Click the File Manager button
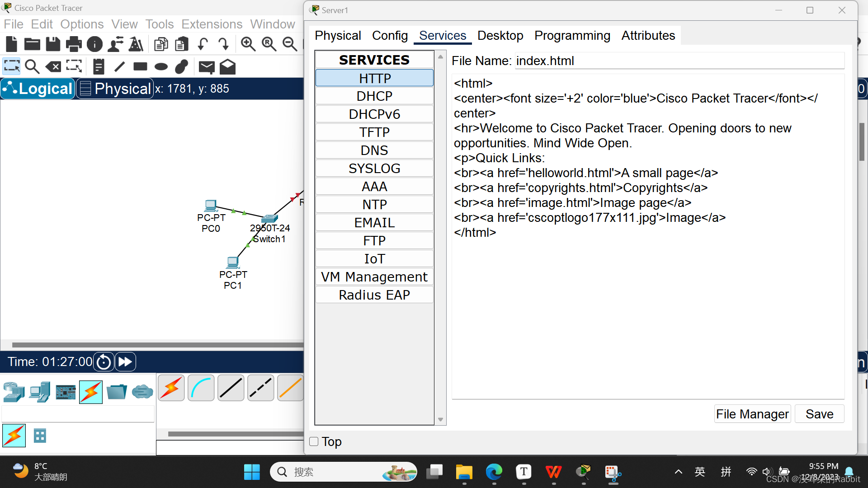Viewport: 868px width, 488px height. tap(753, 413)
